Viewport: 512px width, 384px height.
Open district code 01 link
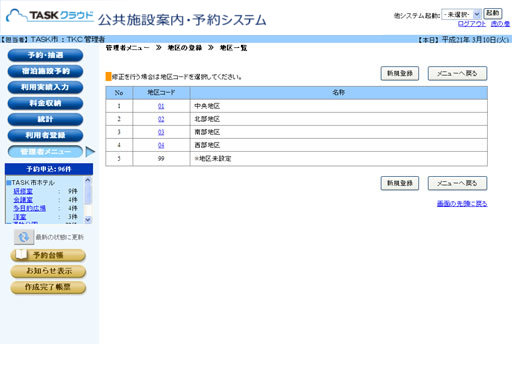tap(161, 106)
